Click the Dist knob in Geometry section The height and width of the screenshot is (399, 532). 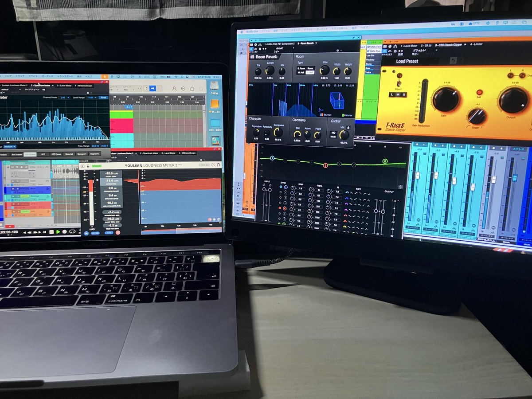click(x=297, y=134)
